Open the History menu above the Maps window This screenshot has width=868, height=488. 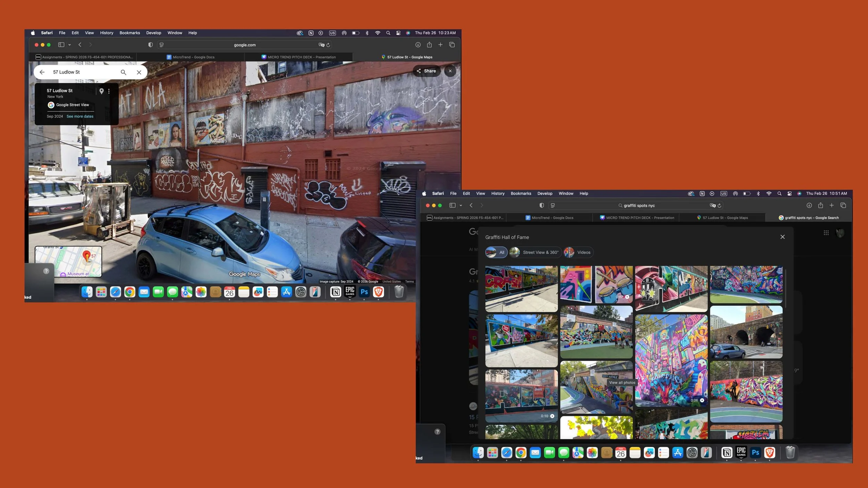click(107, 33)
